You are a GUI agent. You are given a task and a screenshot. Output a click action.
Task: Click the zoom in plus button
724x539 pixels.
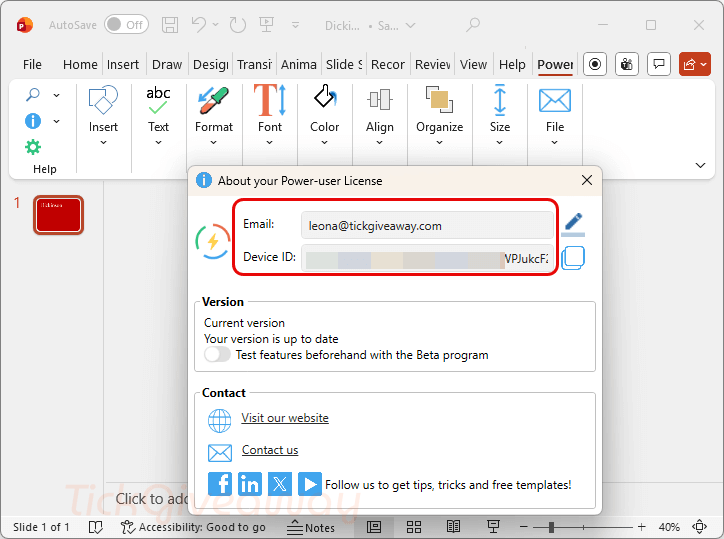coord(641,527)
